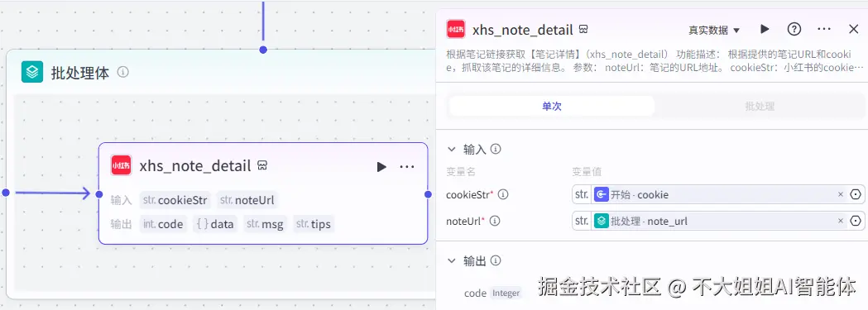This screenshot has width=868, height=310.
Task: Click the plugin badge icon beside canvas node title
Action: coord(262,166)
